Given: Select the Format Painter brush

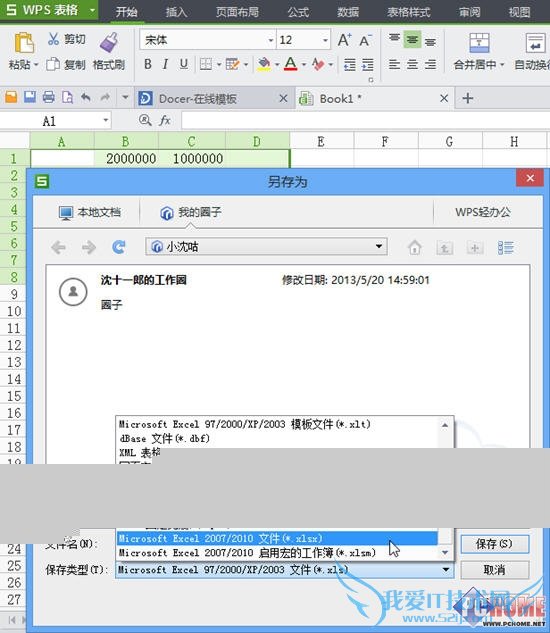Looking at the screenshot, I should (109, 42).
